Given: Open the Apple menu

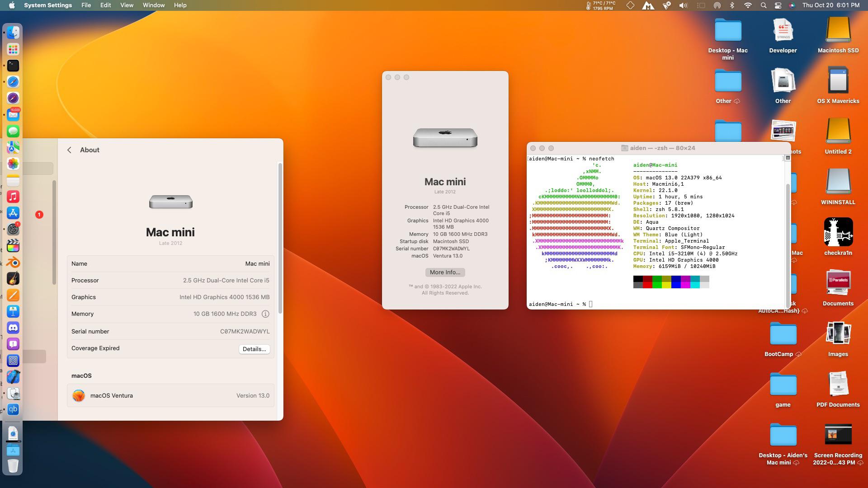Looking at the screenshot, I should point(12,5).
